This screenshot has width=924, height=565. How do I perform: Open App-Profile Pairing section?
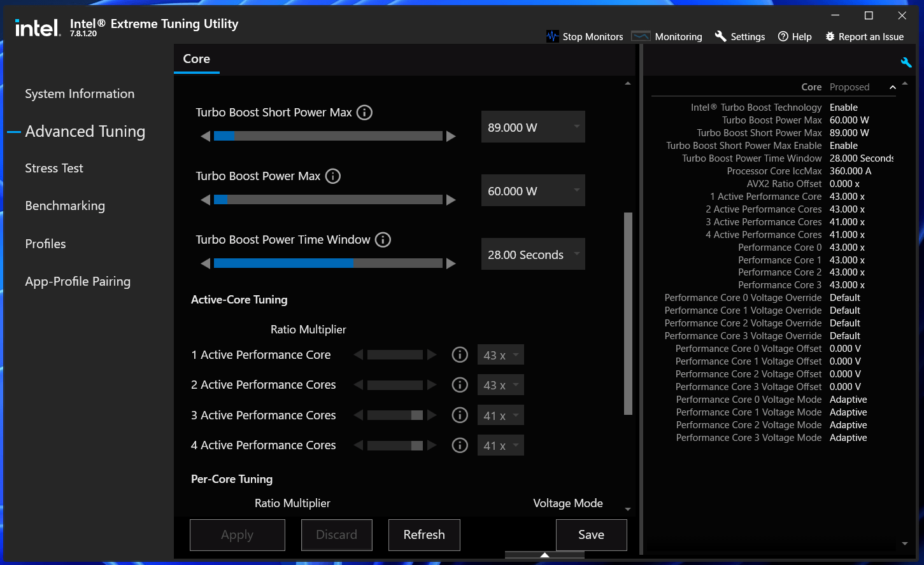[x=78, y=281]
